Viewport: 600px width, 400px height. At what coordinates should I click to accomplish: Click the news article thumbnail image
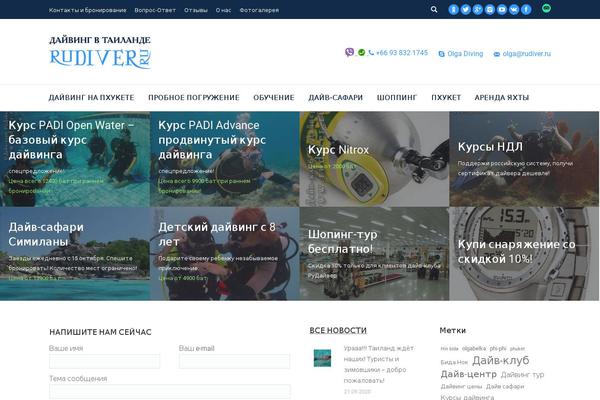pyautogui.click(x=322, y=358)
